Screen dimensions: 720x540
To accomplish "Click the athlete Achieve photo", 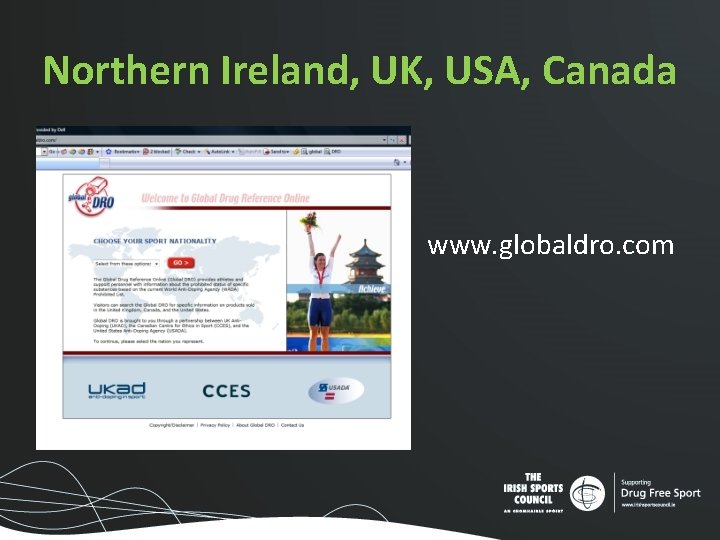I will coord(339,281).
